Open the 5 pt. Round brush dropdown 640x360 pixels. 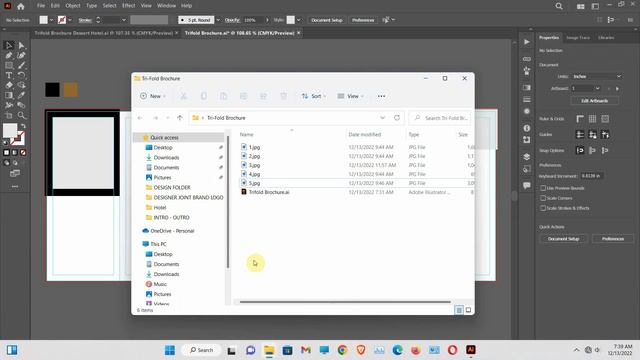click(x=218, y=20)
